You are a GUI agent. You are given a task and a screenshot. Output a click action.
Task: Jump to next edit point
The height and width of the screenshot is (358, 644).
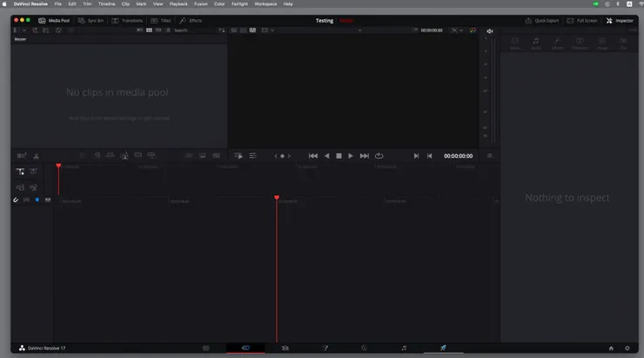point(416,156)
